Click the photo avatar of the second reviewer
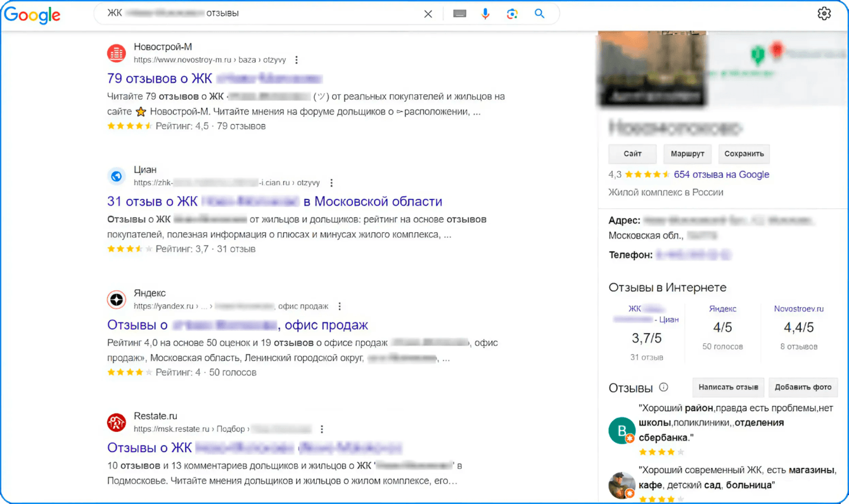The width and height of the screenshot is (849, 504). [622, 485]
